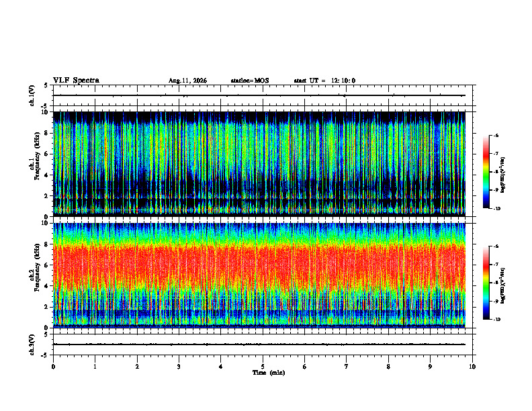532x411 pixels.
Task: Click the start UT 12:10:0 label
Action: tap(324, 81)
